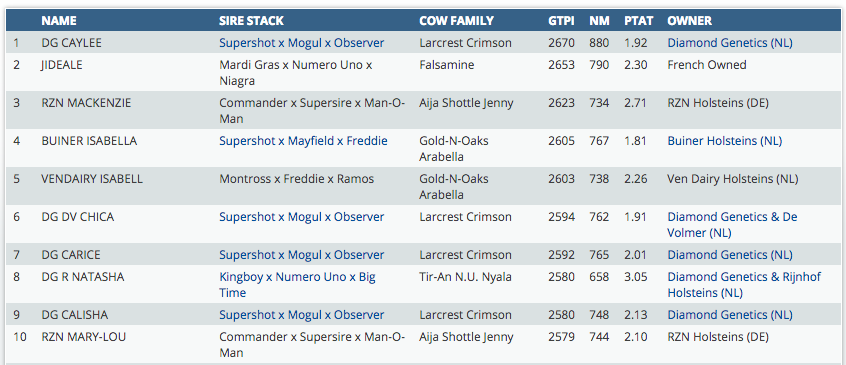Click Supershot x Mayfield x Freddie sire stack link

click(303, 141)
